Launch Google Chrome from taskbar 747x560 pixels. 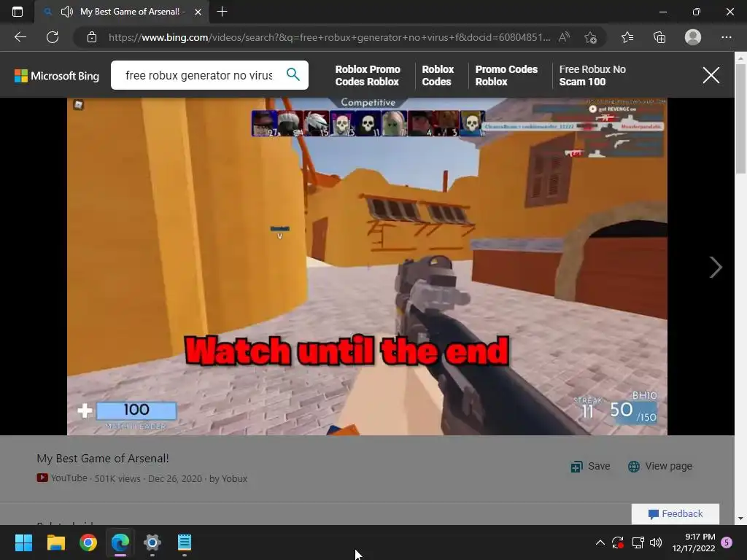tap(88, 542)
